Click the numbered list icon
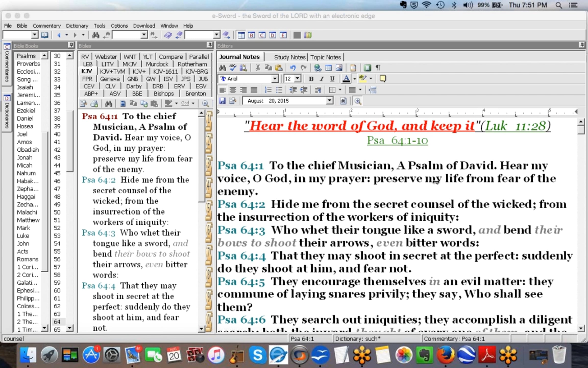 coord(268,90)
